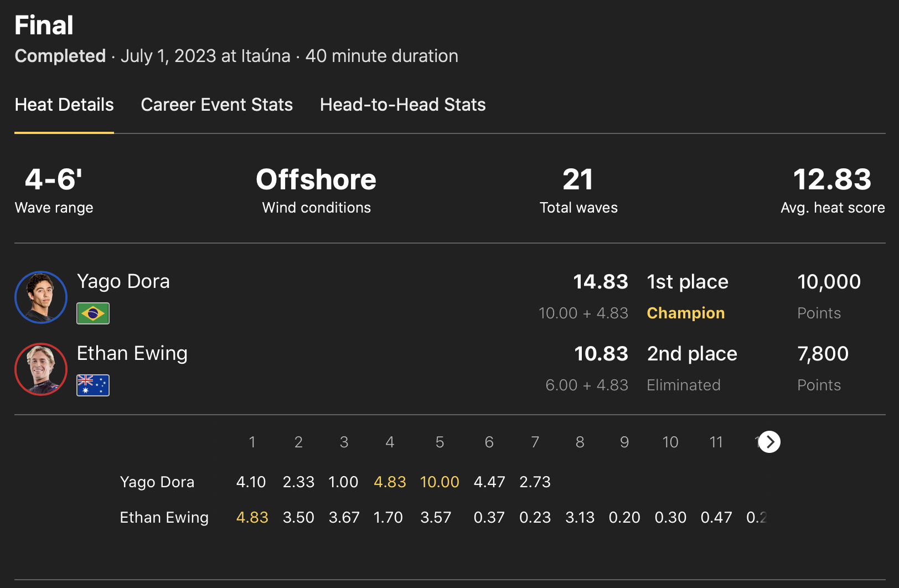
Task: Open the Heat Details tab
Action: (64, 105)
